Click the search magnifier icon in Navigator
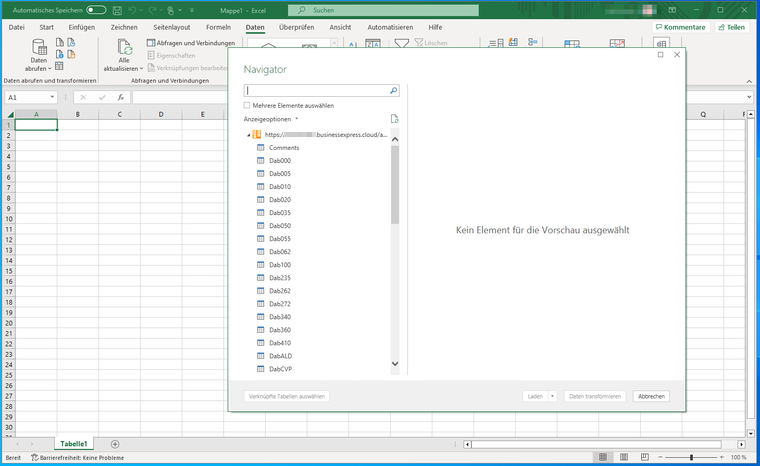 tap(393, 90)
